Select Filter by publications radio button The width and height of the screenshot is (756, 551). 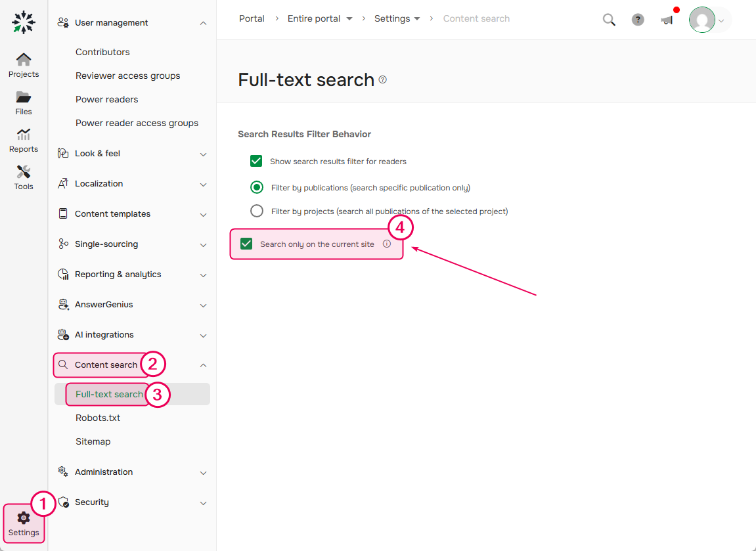coord(257,187)
